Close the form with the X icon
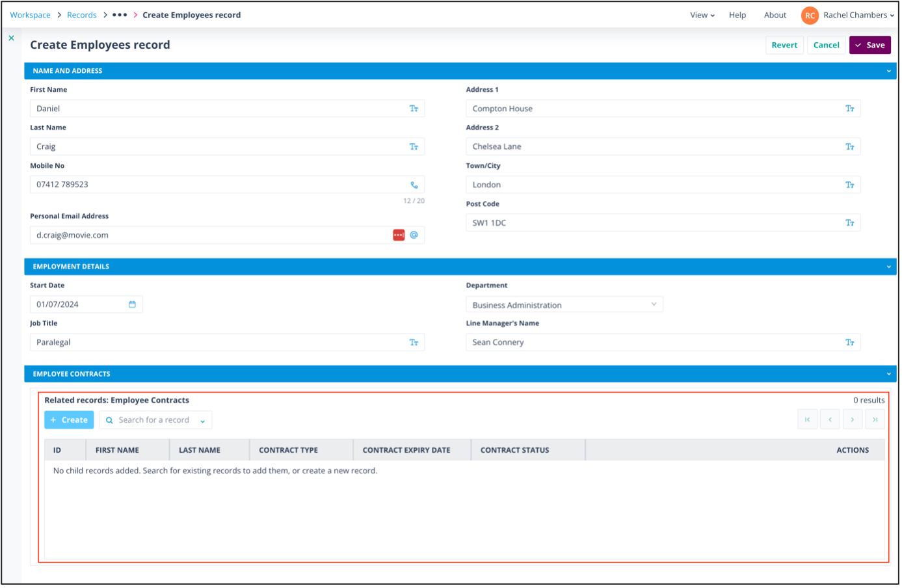 coord(11,38)
